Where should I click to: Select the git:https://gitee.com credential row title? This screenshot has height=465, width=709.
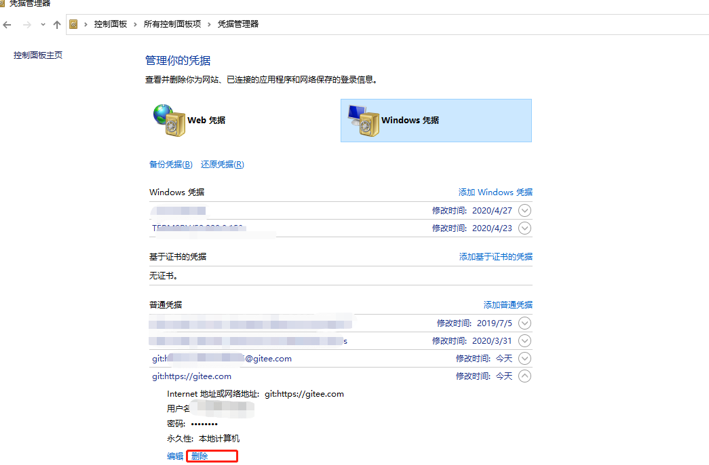(x=192, y=376)
